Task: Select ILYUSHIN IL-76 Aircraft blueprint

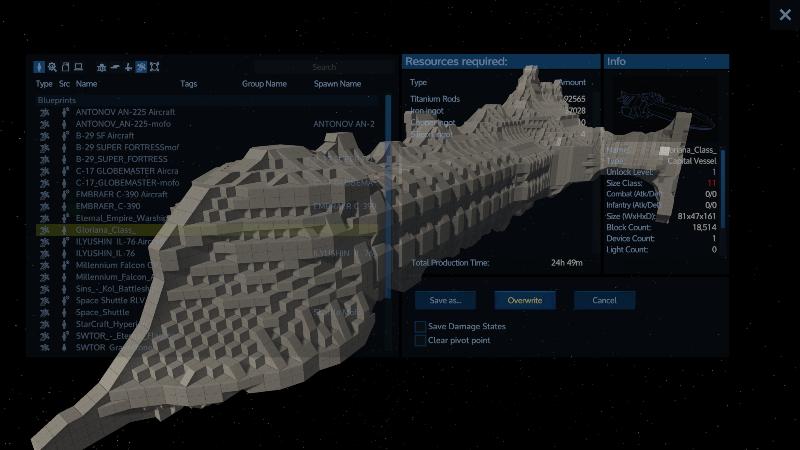Action: 115,242
